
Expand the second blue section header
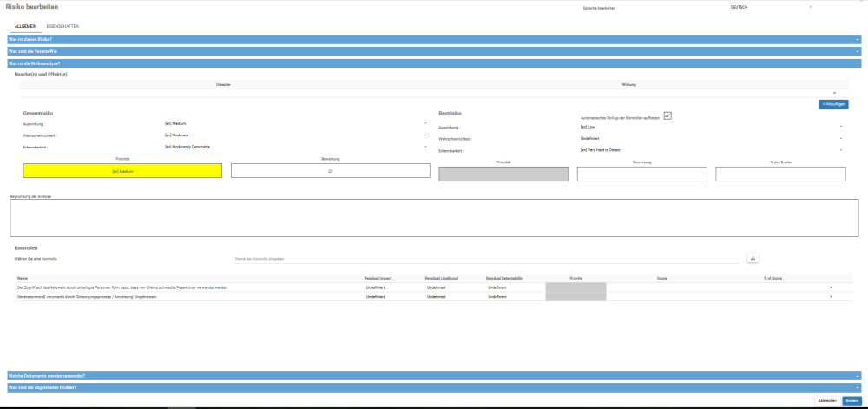coord(434,51)
